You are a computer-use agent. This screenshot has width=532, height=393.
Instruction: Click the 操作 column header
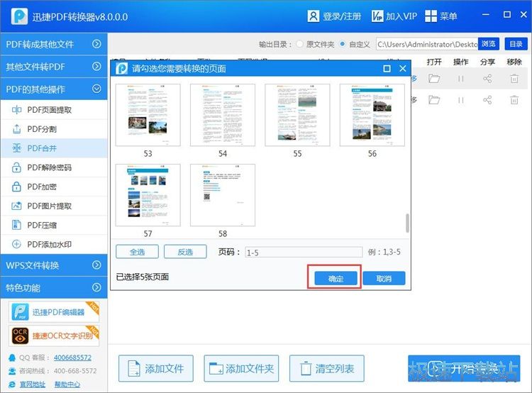(460, 62)
